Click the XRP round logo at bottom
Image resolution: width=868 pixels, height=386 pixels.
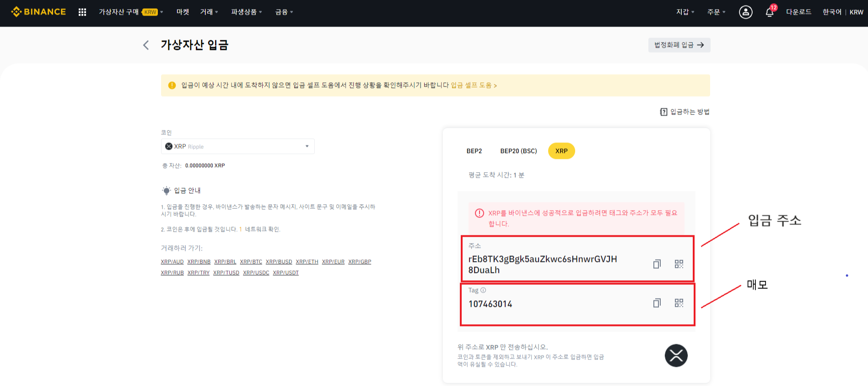click(676, 355)
